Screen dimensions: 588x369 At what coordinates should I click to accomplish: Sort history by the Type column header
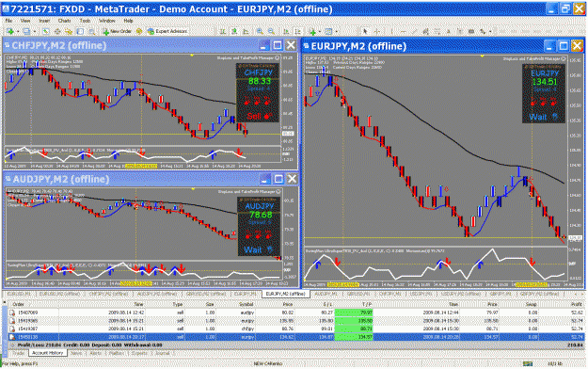pos(178,304)
